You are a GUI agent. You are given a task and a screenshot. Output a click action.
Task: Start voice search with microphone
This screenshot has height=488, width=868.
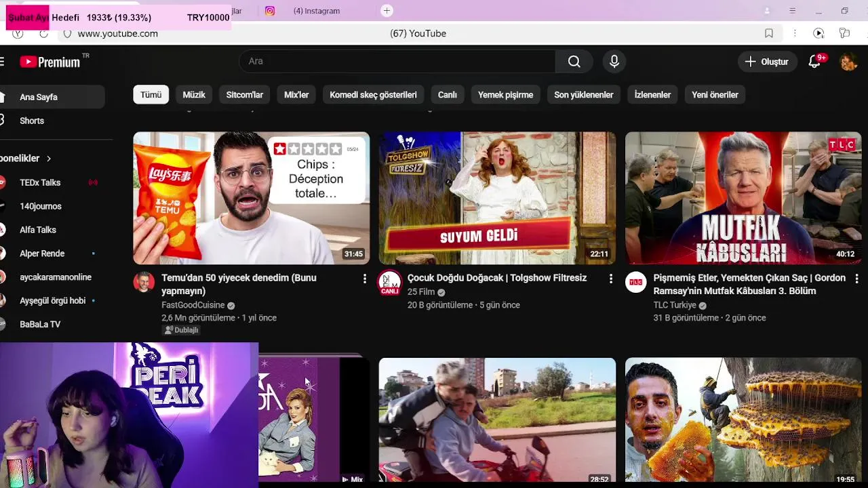tap(614, 62)
